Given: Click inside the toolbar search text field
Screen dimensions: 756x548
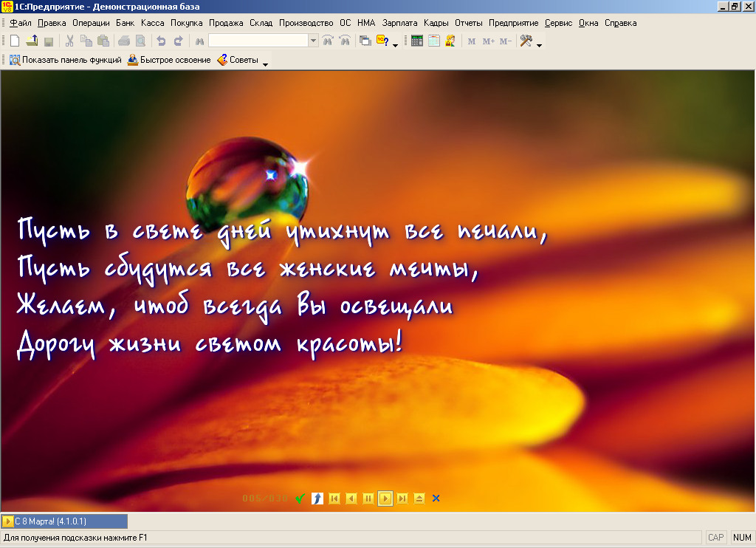Looking at the screenshot, I should [258, 41].
